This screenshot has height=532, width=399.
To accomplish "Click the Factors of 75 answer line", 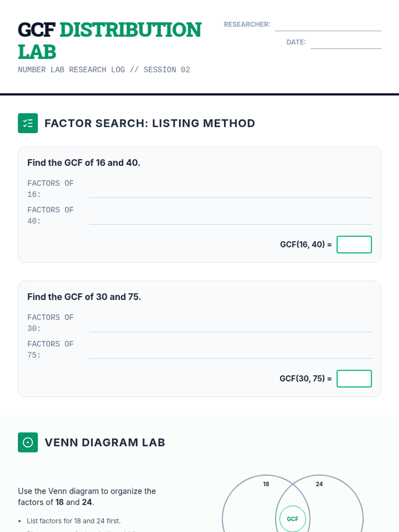I will [230, 353].
